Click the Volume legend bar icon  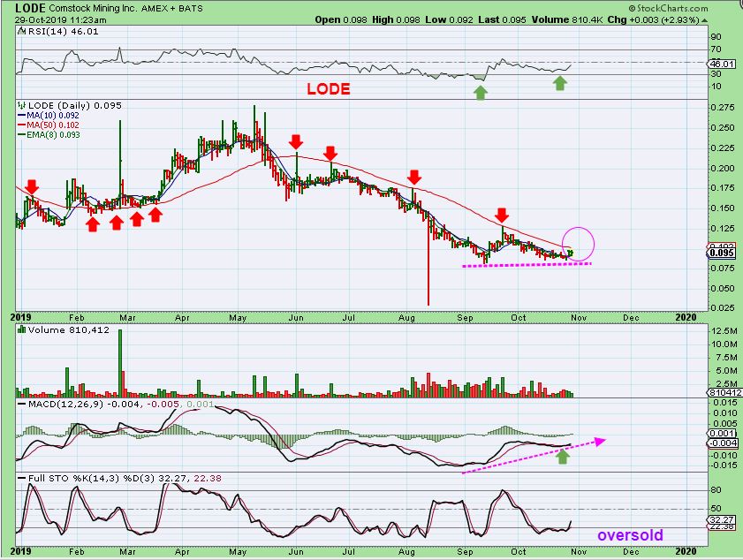(22, 329)
